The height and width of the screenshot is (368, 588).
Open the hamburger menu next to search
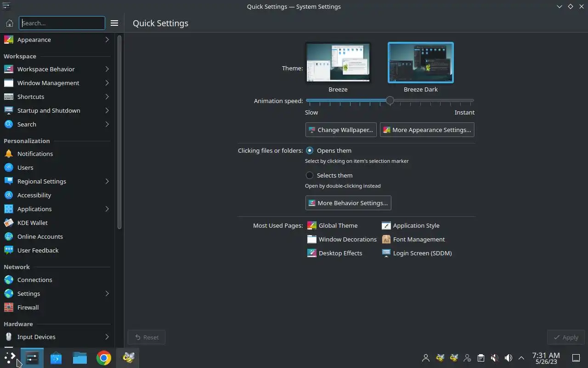[x=114, y=23]
